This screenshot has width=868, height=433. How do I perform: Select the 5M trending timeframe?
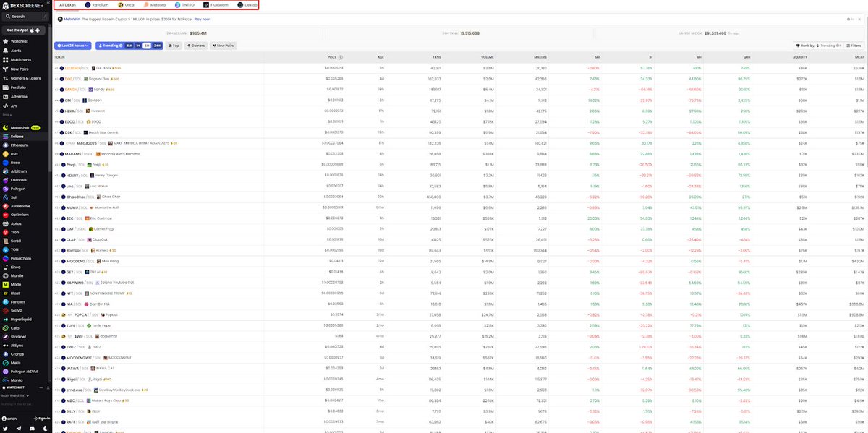(x=129, y=46)
